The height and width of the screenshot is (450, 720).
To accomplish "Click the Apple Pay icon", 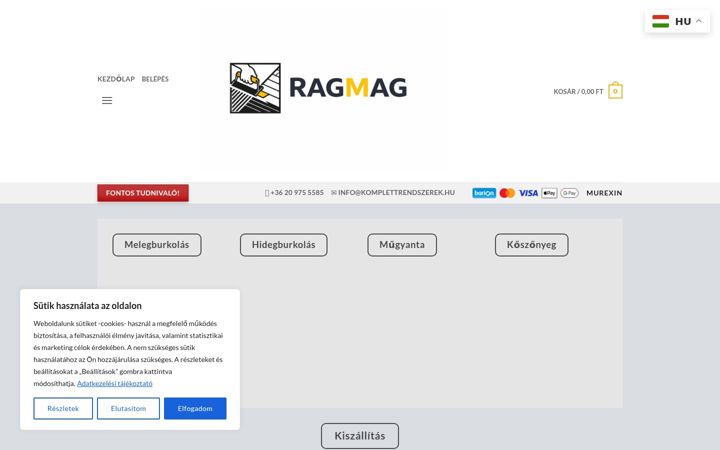I will [x=549, y=193].
